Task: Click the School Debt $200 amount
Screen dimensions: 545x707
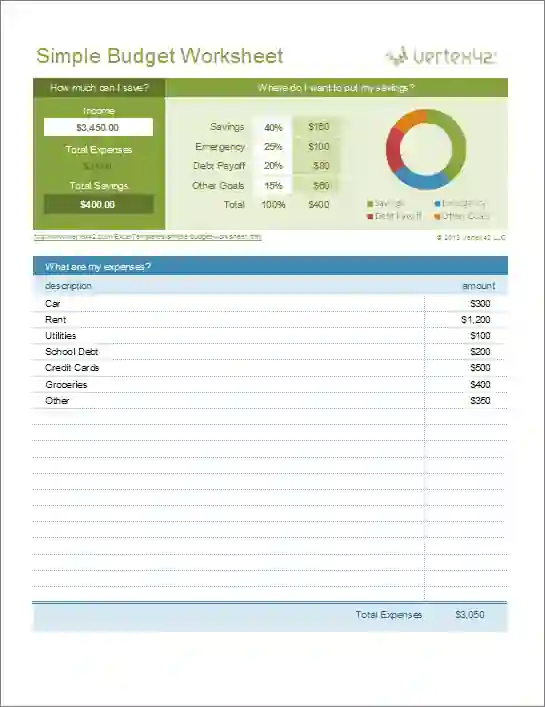Action: pos(480,352)
